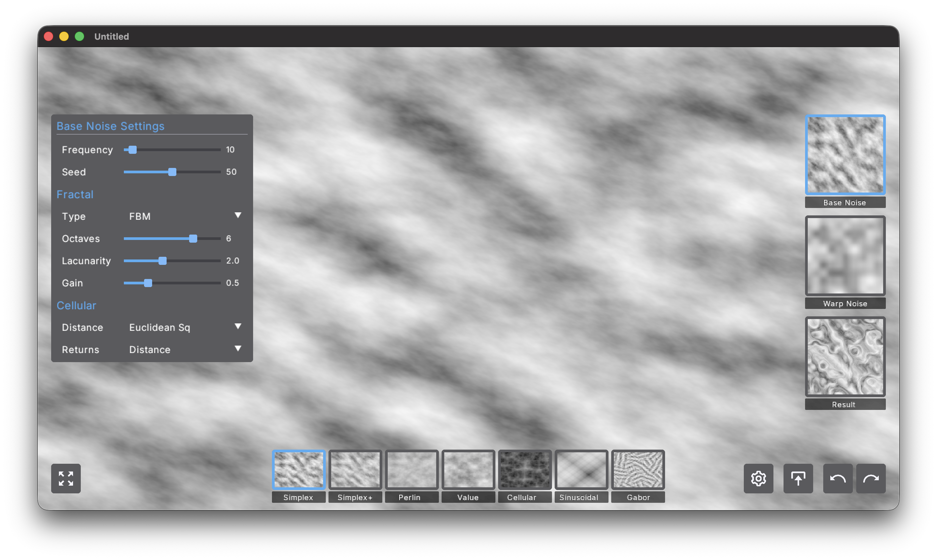Image resolution: width=937 pixels, height=560 pixels.
Task: Select the Gabor noise thumbnail
Action: 638,469
